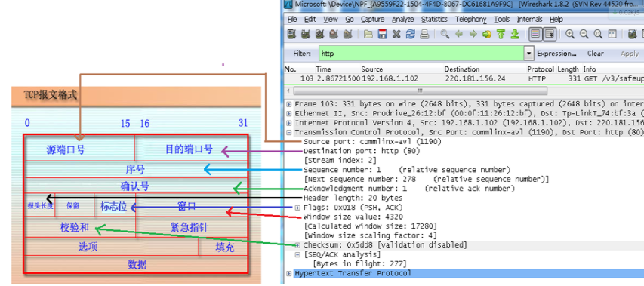Screen dimensions: 644x286
Task: Stop the running capture icon
Action: coord(334,35)
